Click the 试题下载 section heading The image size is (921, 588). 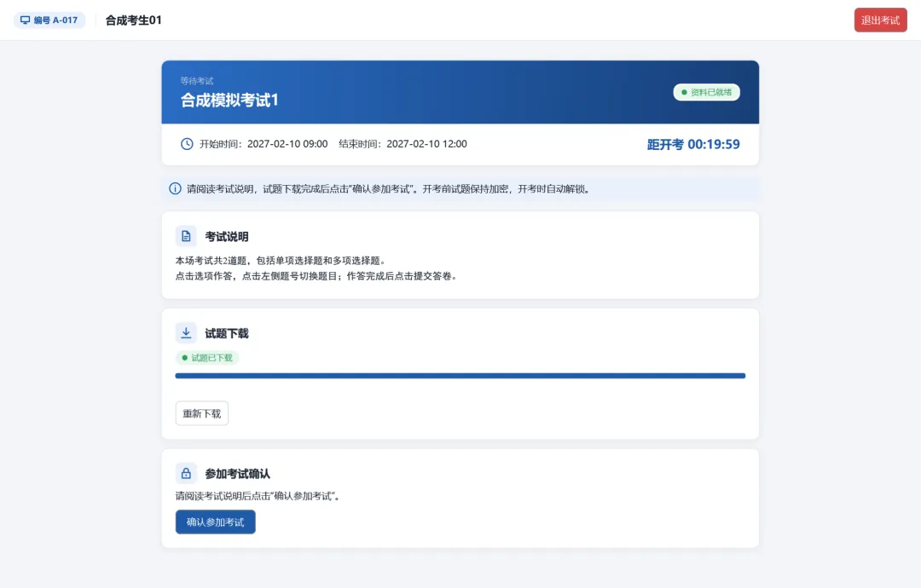tap(227, 333)
